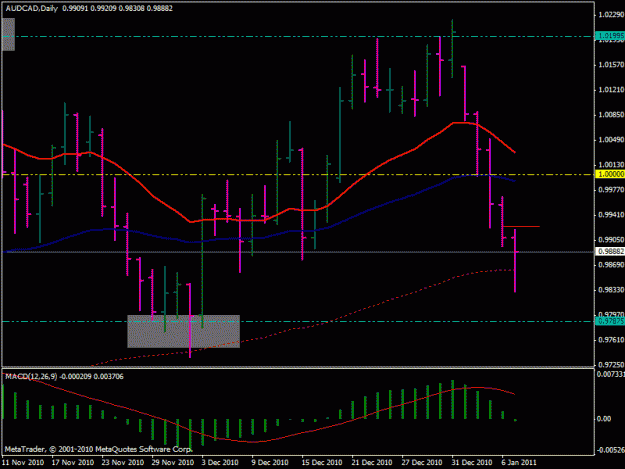
Task: Click the AUDCAD,Daily chart title text
Action: pos(31,8)
